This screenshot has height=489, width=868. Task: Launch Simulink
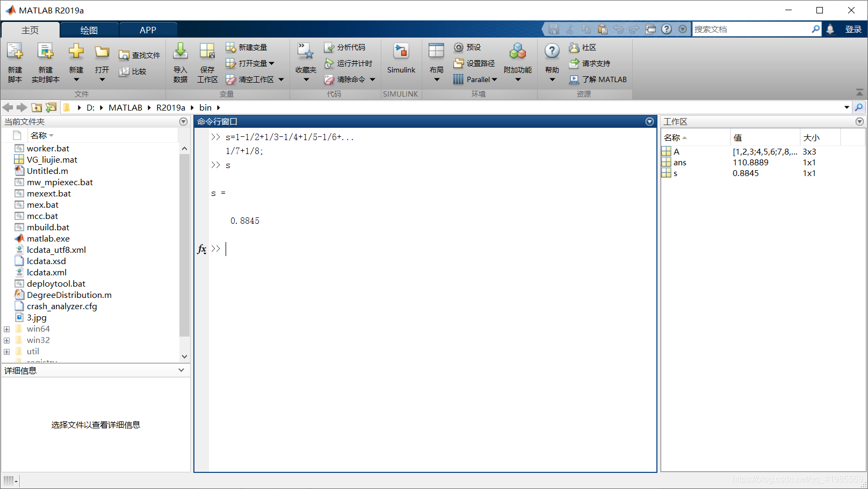tap(401, 59)
